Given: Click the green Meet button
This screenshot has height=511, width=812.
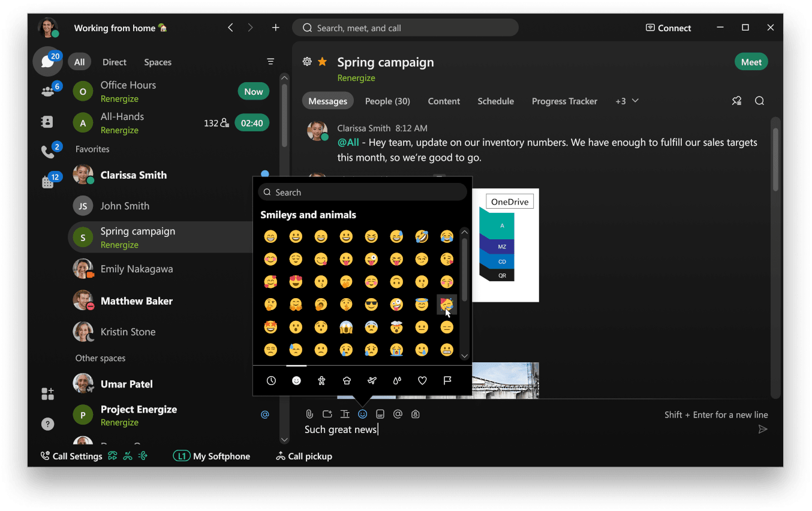Looking at the screenshot, I should point(751,61).
